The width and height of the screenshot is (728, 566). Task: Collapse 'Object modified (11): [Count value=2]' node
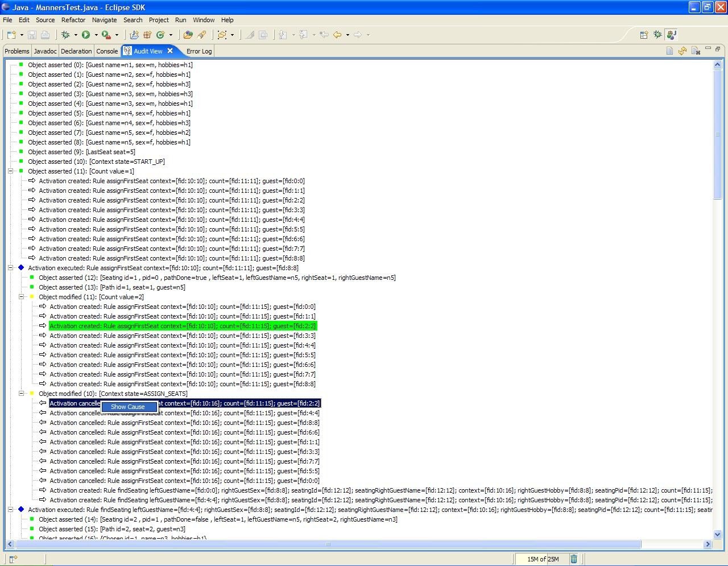click(x=22, y=297)
